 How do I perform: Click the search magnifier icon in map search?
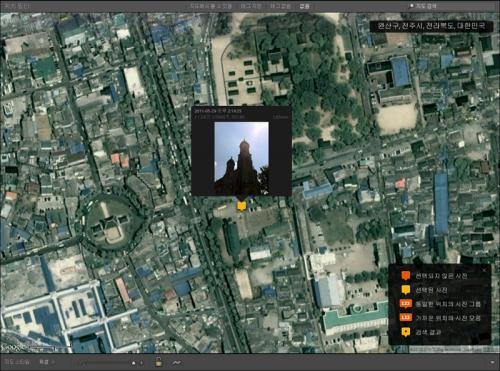click(412, 6)
